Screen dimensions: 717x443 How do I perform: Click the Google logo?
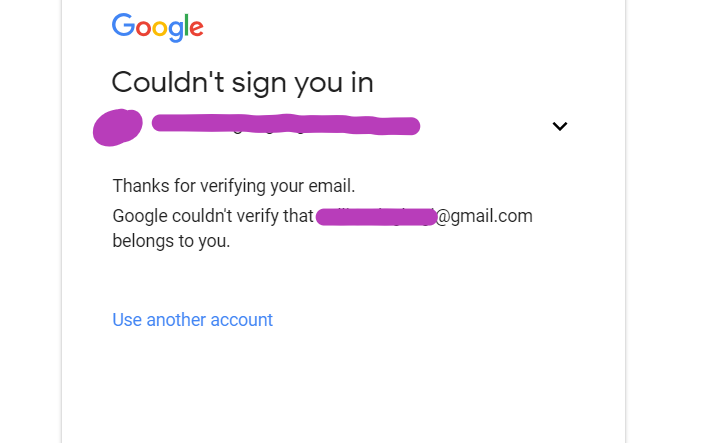tap(158, 27)
